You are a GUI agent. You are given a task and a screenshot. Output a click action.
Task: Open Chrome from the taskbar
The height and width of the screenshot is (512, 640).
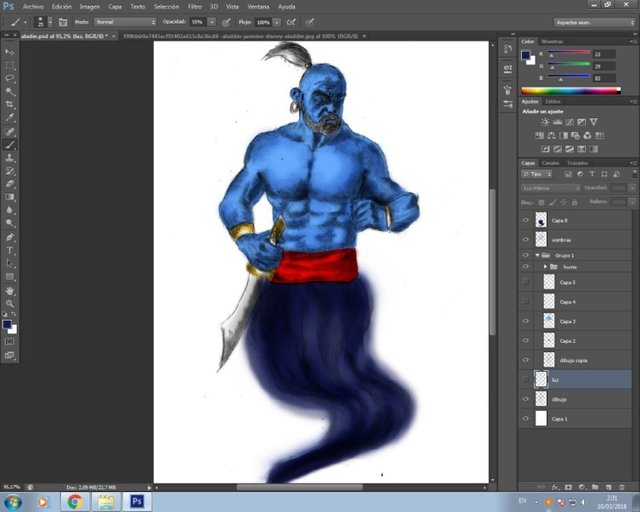75,501
